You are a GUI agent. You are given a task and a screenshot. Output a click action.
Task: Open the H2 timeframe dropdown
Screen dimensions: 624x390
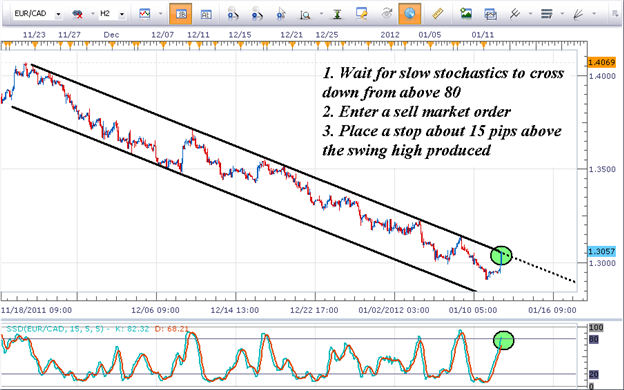(x=121, y=14)
